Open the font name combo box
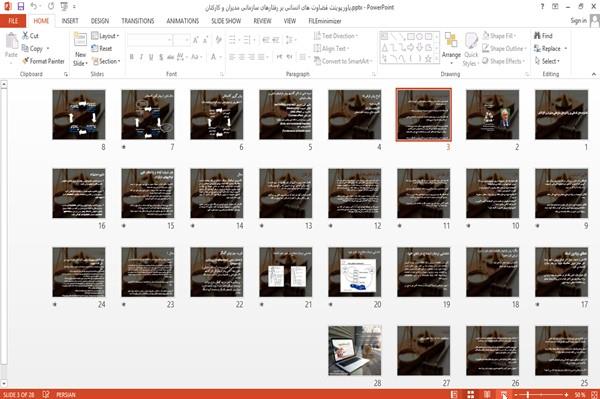 (149, 40)
